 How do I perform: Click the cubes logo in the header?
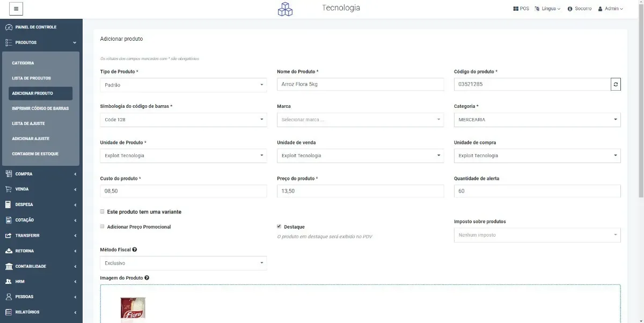coord(285,9)
